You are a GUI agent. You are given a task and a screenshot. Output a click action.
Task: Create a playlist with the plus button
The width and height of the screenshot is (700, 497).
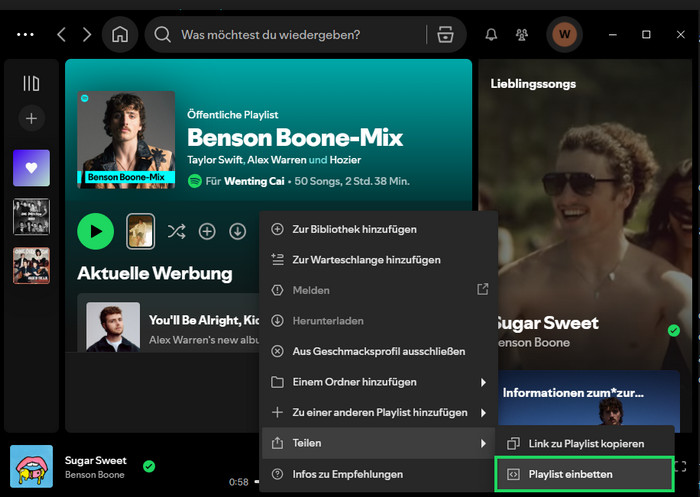(x=31, y=118)
